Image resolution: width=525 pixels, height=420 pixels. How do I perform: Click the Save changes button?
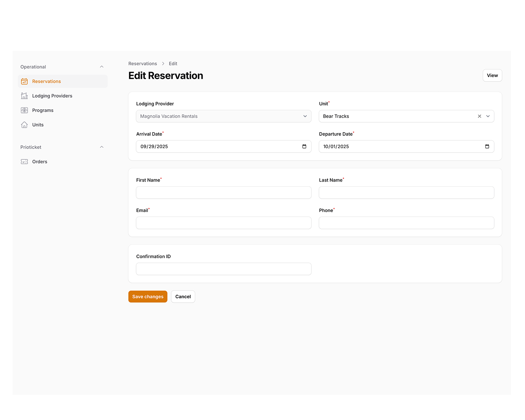148,297
